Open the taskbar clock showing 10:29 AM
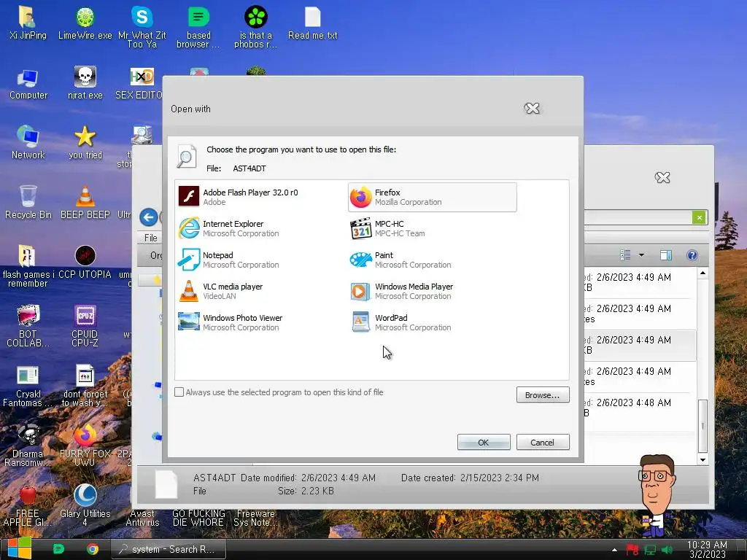This screenshot has height=560, width=747. pos(707,549)
